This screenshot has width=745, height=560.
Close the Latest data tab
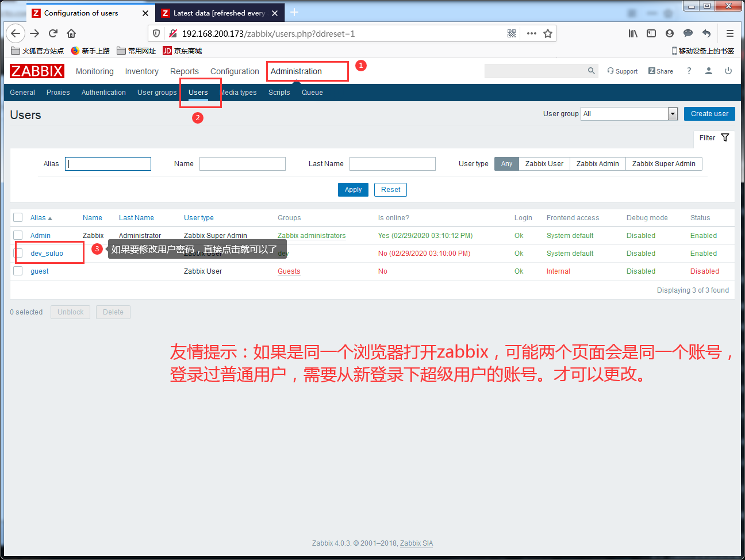275,13
